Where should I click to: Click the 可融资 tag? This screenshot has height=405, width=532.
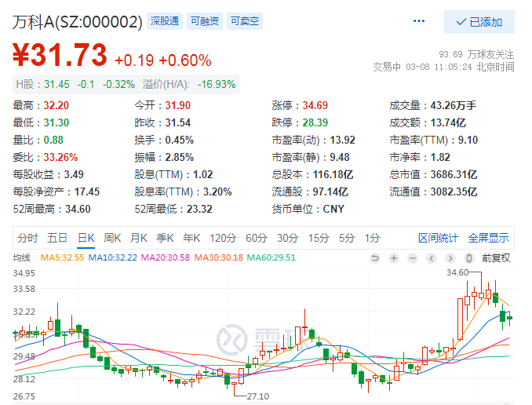click(205, 21)
